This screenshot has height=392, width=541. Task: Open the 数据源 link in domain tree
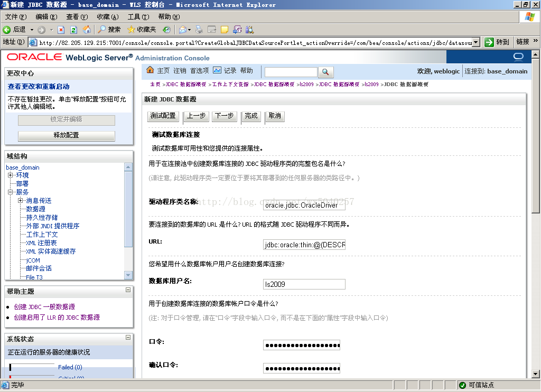pos(35,209)
